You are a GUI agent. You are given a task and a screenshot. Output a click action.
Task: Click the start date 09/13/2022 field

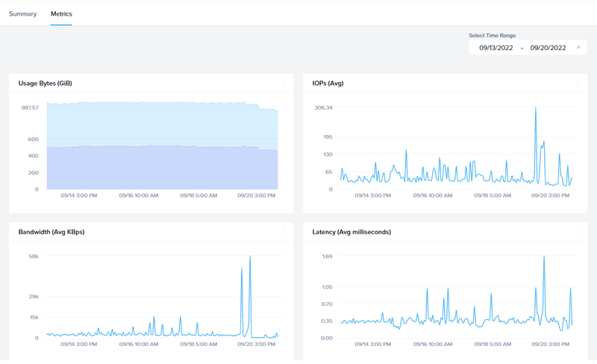point(496,48)
